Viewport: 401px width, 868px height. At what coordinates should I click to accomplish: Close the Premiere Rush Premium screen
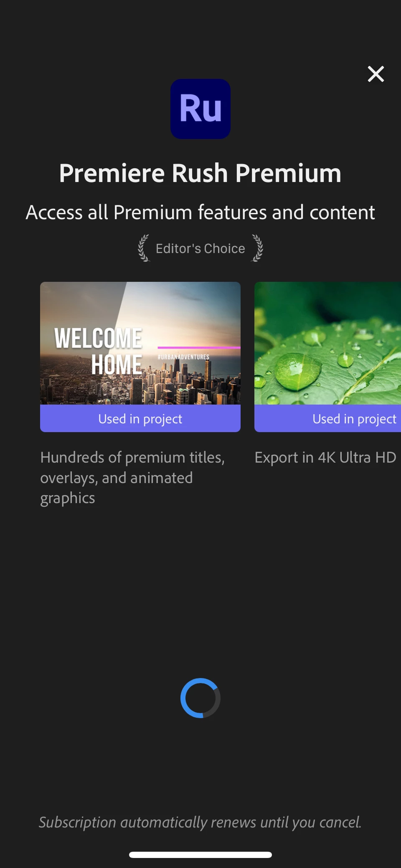tap(376, 74)
